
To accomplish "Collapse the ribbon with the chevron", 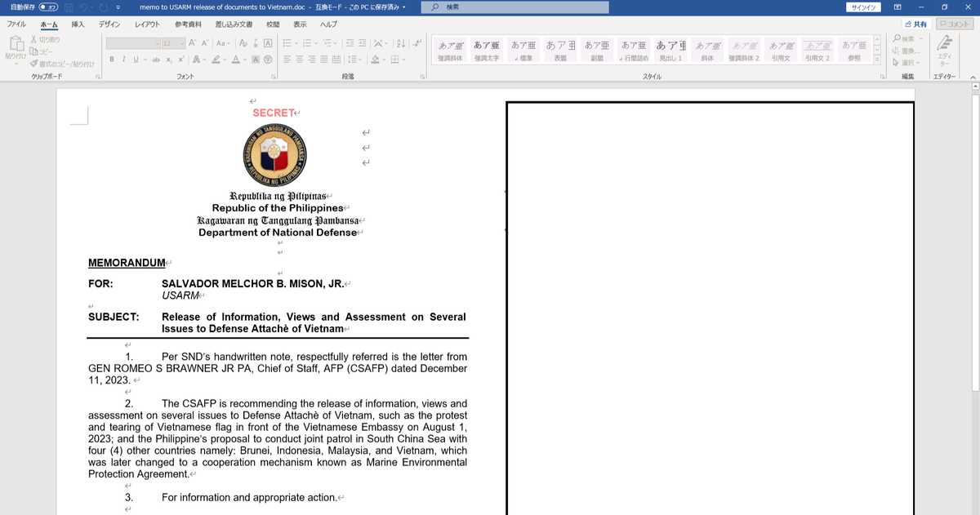I will pos(972,76).
